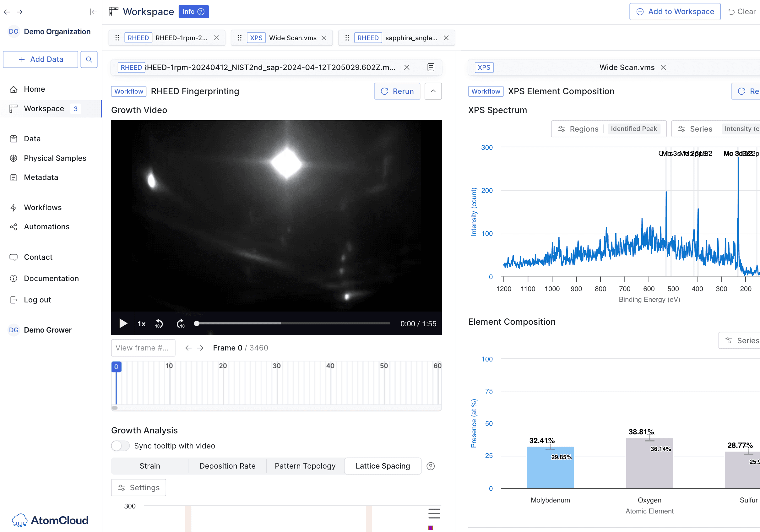The width and height of the screenshot is (760, 532).
Task: Drag the video playback progress slider
Action: pos(196,323)
